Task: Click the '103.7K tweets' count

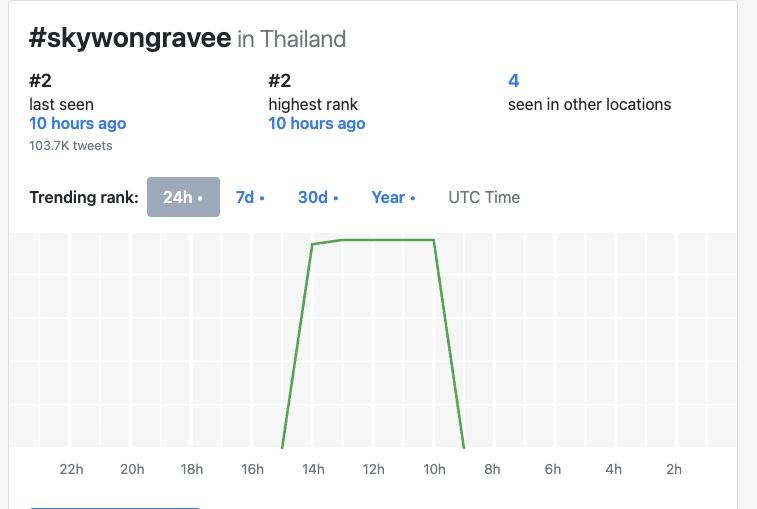Action: click(71, 146)
